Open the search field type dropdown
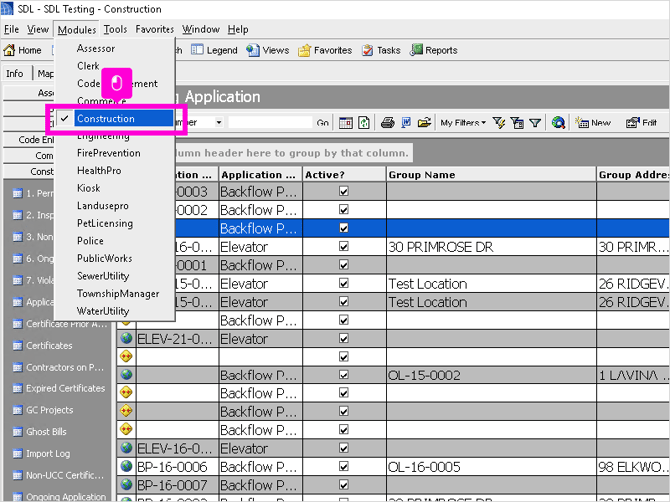Image resolution: width=670 pixels, height=502 pixels. pos(219,123)
